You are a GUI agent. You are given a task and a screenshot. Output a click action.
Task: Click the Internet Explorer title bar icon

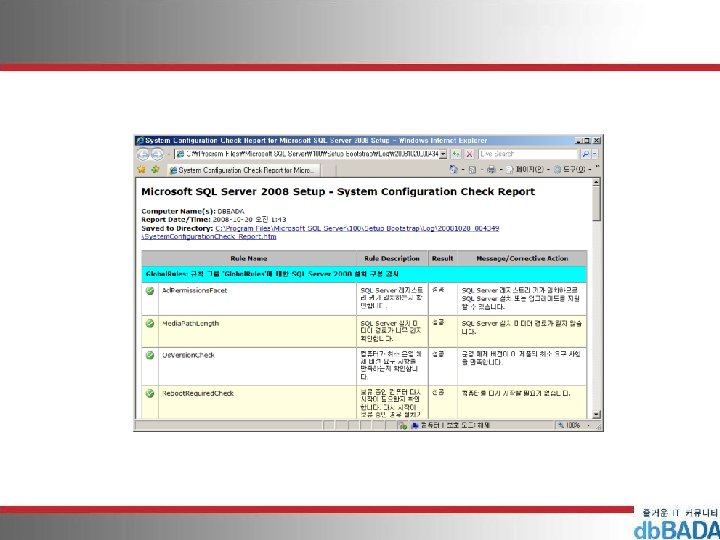pyautogui.click(x=140, y=141)
